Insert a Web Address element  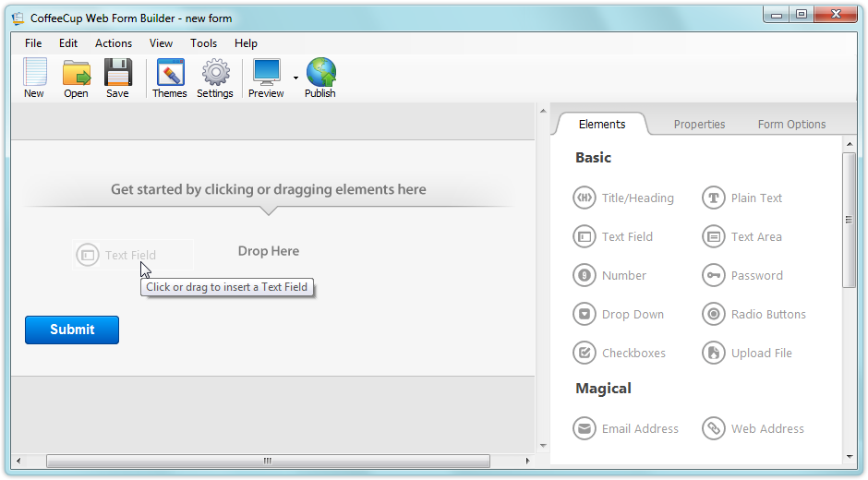click(x=753, y=428)
